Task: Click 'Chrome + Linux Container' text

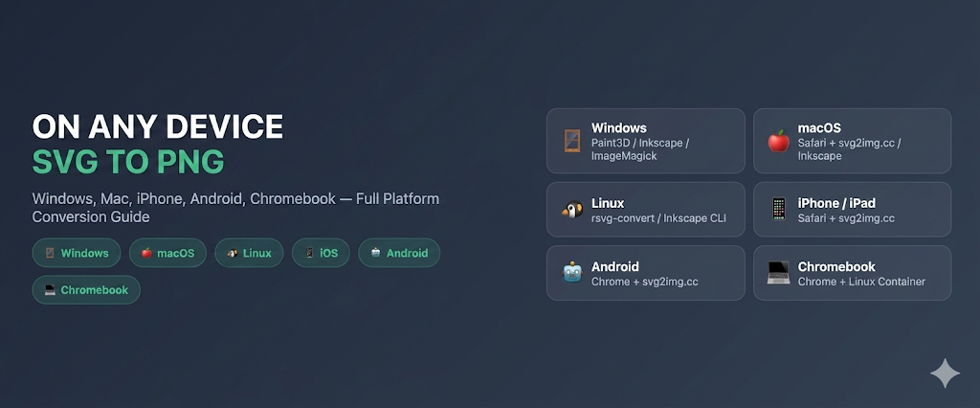Action: [861, 282]
